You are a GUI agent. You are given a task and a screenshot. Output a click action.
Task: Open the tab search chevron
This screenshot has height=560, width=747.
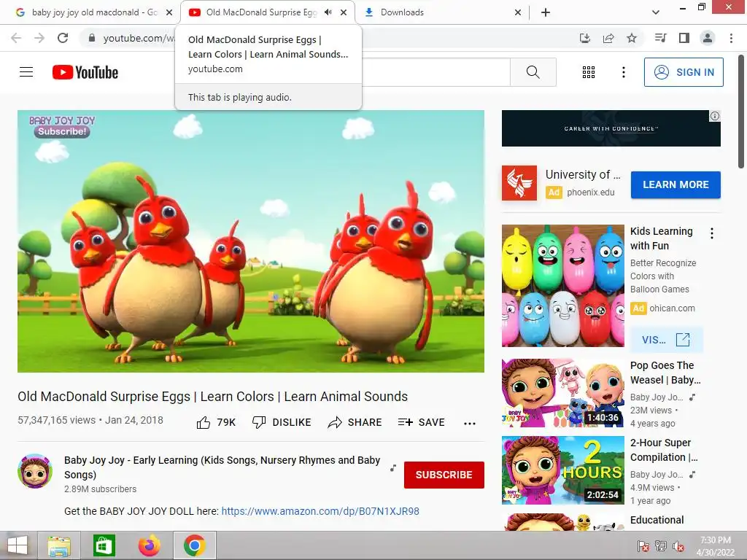656,12
